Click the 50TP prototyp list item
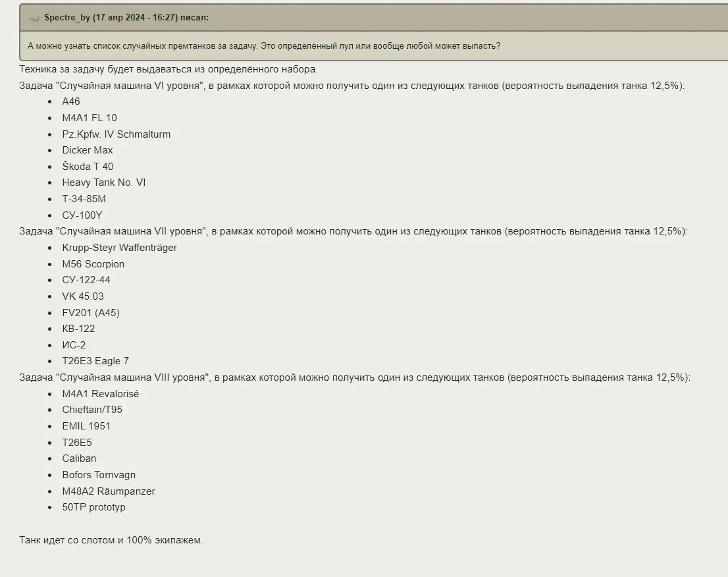Image resolution: width=728 pixels, height=577 pixels. pos(93,507)
